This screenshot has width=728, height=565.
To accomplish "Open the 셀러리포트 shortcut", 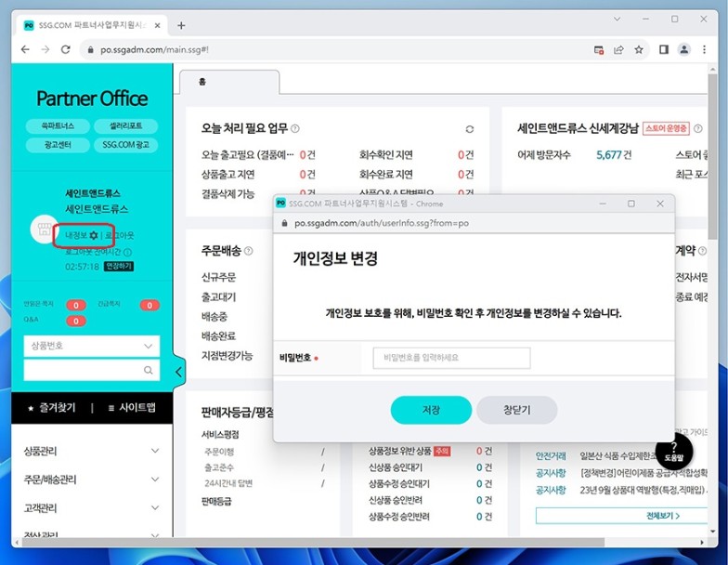I will [x=126, y=126].
